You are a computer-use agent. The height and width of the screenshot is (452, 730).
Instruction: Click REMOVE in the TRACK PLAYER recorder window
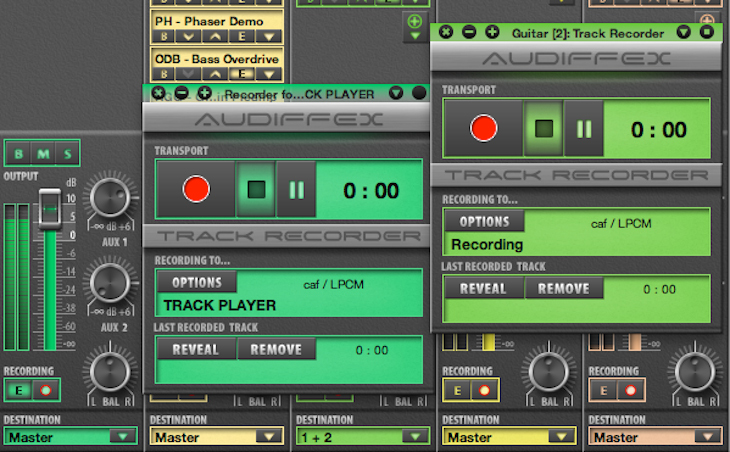coord(276,350)
